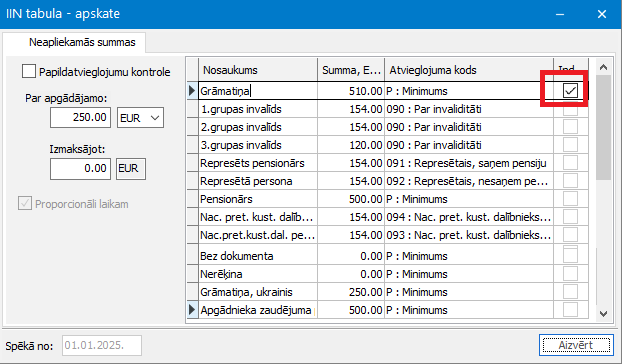
Task: Tick the 1.grupas invalīds row checkbox
Action: click(x=570, y=109)
